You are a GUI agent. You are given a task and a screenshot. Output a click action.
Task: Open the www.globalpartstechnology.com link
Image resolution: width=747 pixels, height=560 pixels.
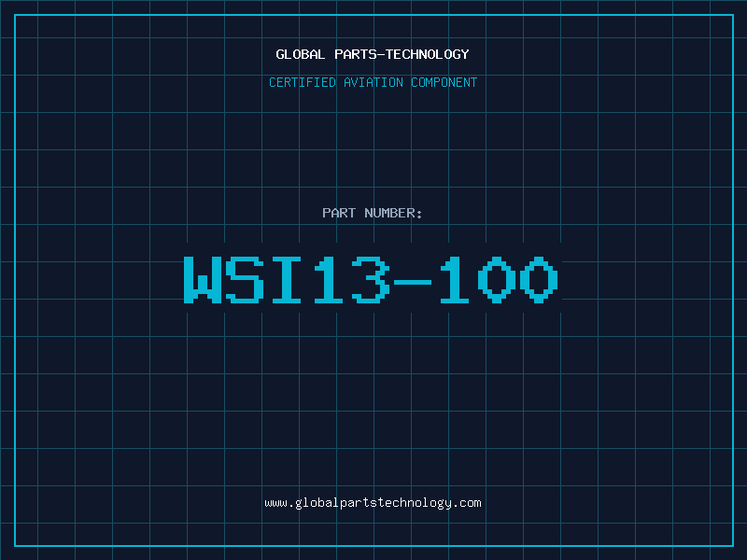pyautogui.click(x=373, y=503)
